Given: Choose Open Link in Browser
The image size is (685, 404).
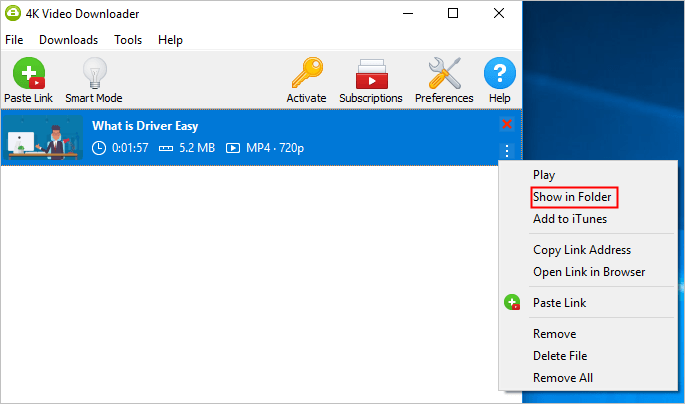Looking at the screenshot, I should (589, 272).
